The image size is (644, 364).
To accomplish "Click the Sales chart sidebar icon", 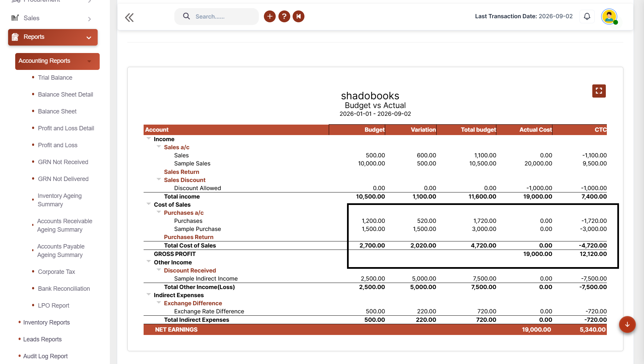I will (15, 18).
